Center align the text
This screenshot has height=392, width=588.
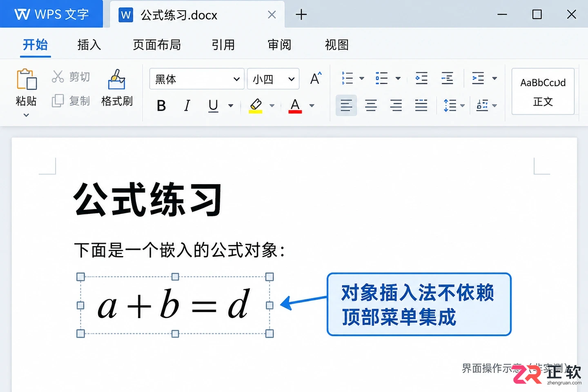coord(371,106)
